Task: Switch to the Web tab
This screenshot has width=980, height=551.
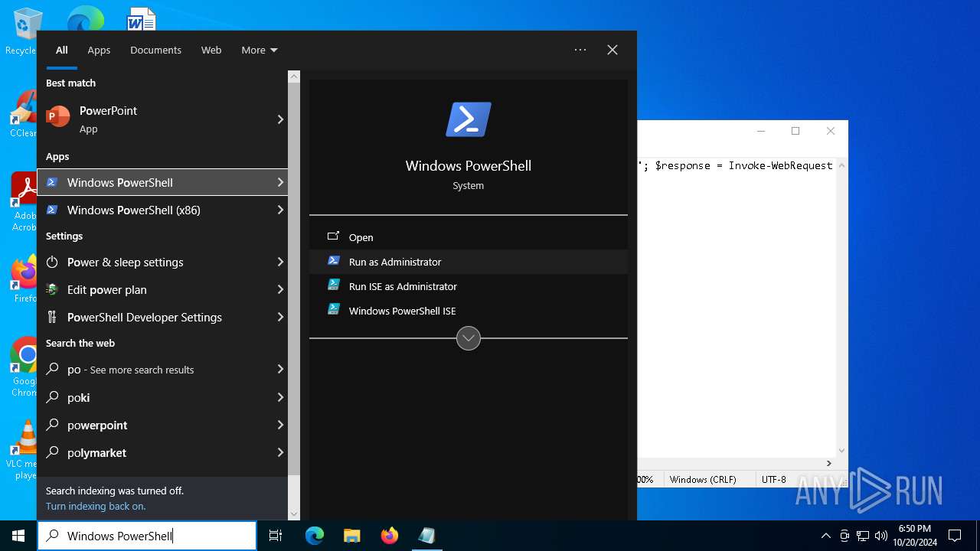Action: coord(211,50)
